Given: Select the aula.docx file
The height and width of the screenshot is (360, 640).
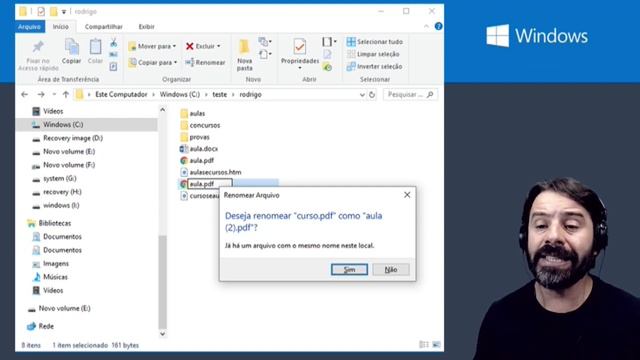Looking at the screenshot, I should [x=203, y=149].
